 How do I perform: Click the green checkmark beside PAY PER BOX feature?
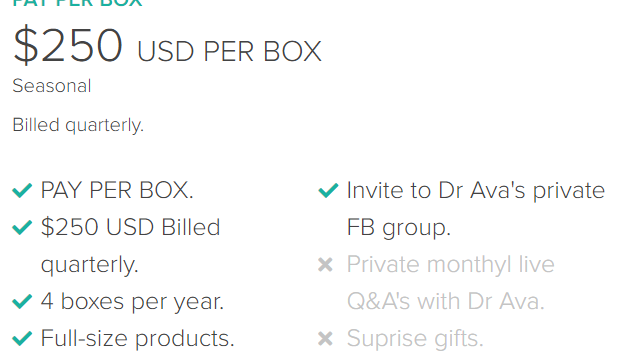pos(22,190)
